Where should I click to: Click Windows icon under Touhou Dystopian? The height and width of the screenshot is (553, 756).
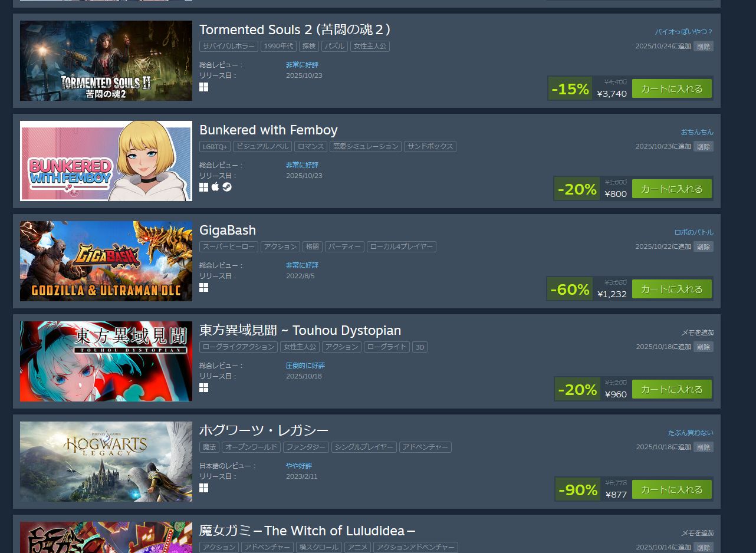pos(203,388)
